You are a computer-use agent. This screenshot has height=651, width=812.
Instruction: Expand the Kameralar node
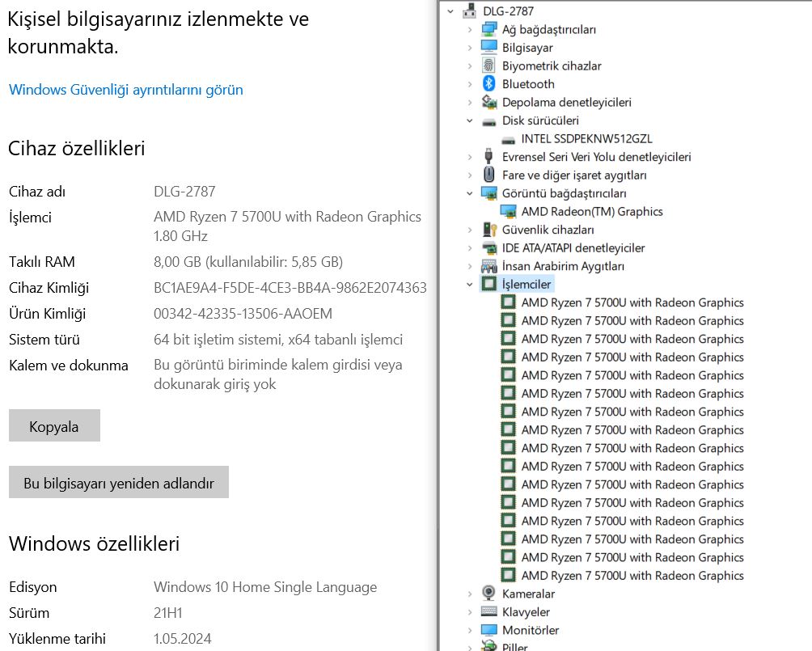470,594
